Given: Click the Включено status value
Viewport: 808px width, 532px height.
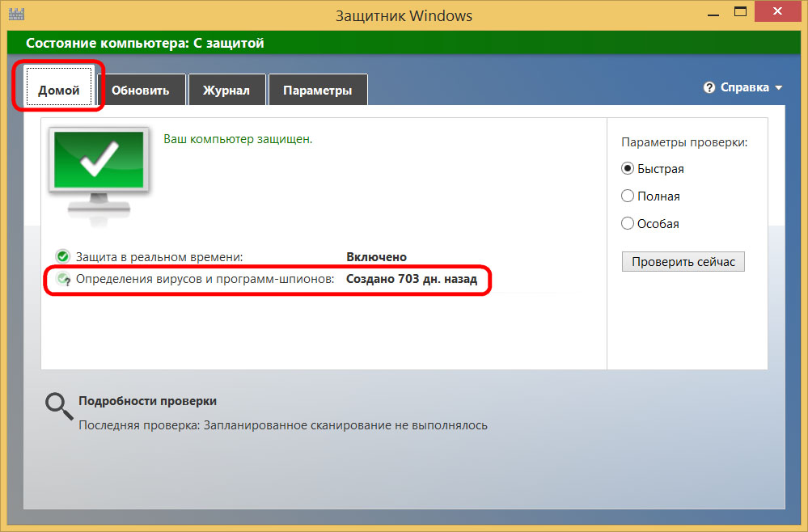Looking at the screenshot, I should [x=376, y=256].
